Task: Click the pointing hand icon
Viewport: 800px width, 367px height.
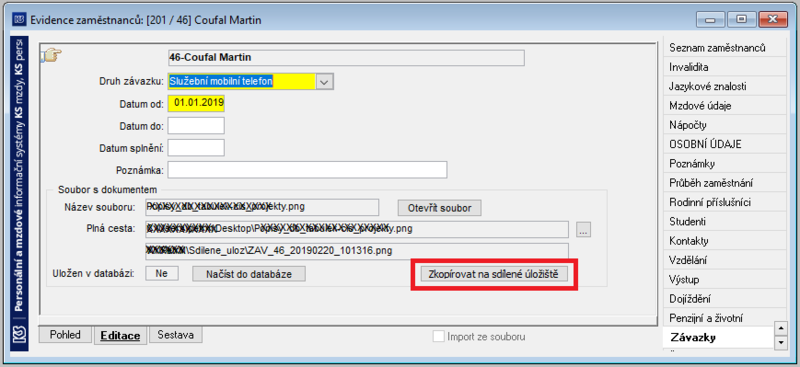Action: pos(52,55)
